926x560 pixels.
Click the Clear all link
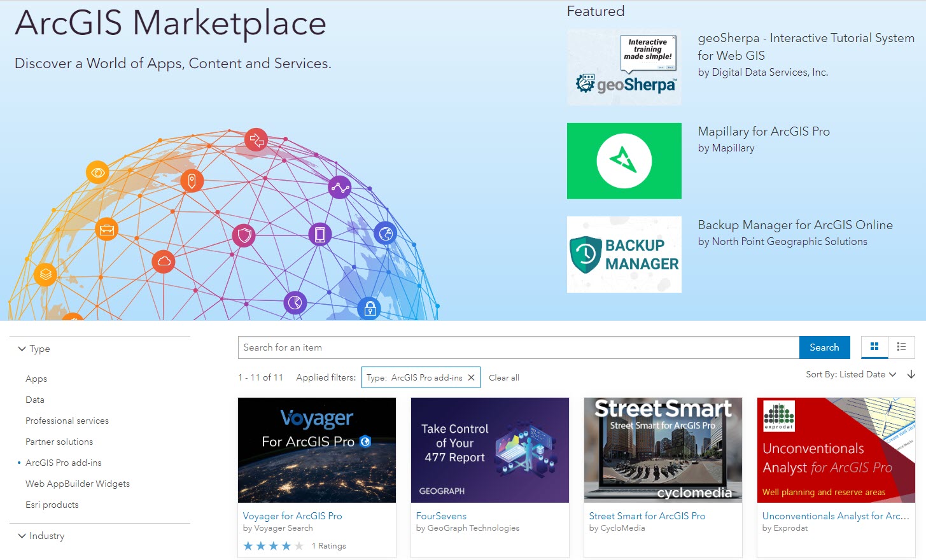(503, 377)
